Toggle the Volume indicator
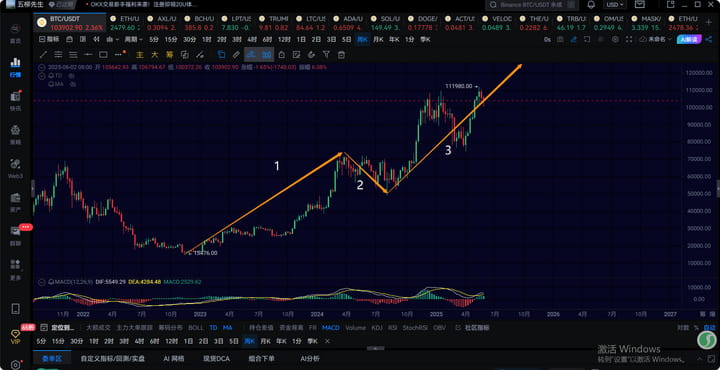Image resolution: width=720 pixels, height=370 pixels. (355, 328)
